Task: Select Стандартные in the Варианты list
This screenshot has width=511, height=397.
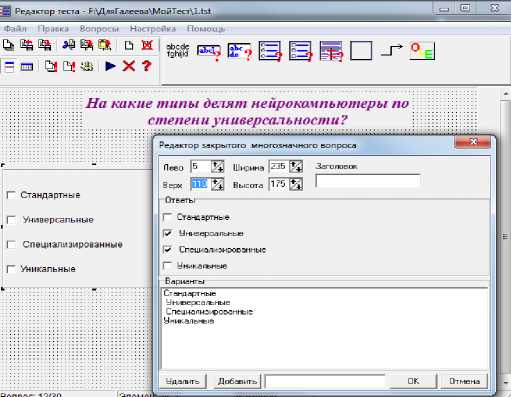Action: 190,294
